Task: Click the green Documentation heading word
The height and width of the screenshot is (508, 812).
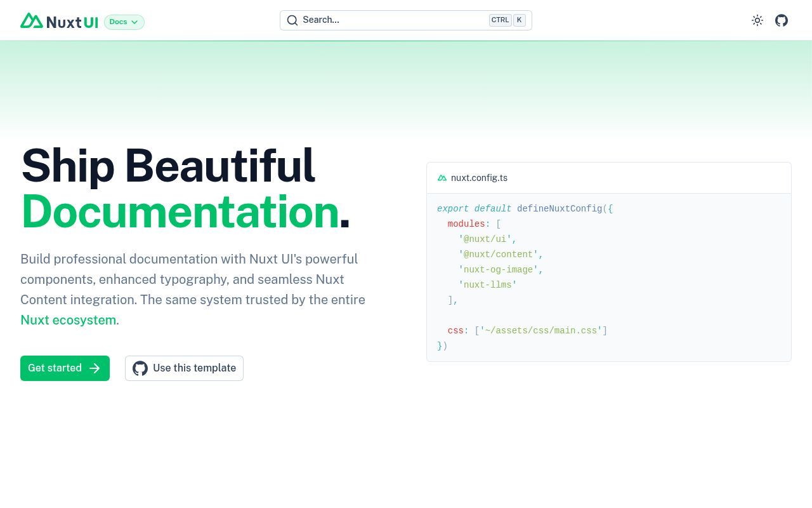Action: click(x=180, y=211)
